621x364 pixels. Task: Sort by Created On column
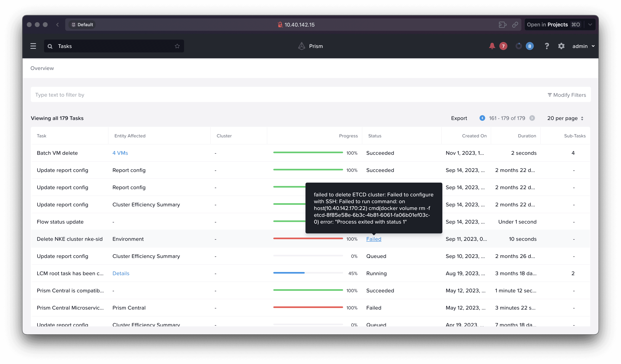[474, 136]
